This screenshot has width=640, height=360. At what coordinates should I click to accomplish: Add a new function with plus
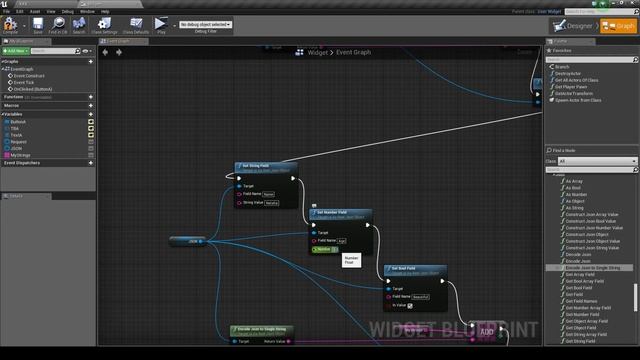coord(91,97)
